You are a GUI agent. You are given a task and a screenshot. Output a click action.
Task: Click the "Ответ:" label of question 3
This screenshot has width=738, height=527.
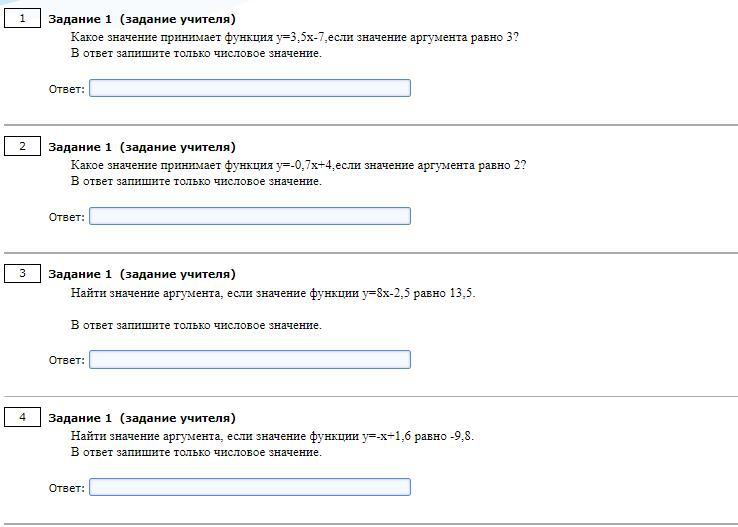point(66,360)
